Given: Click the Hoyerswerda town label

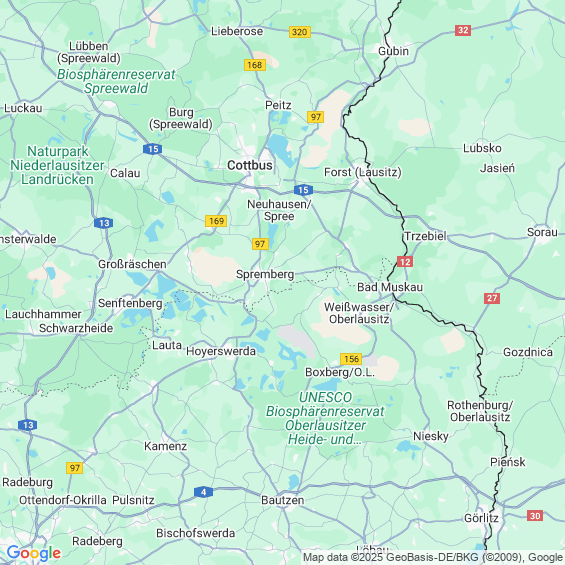Looking at the screenshot, I should 221,351.
